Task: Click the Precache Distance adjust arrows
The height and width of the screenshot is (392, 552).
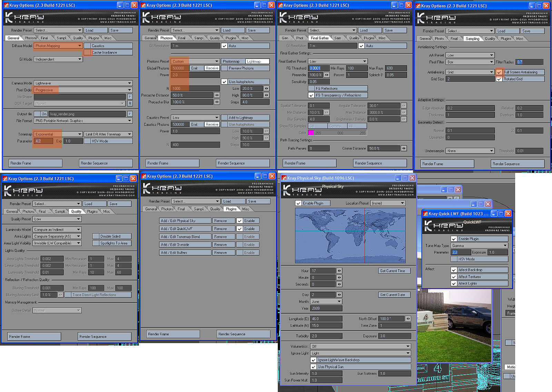Action: click(x=217, y=95)
